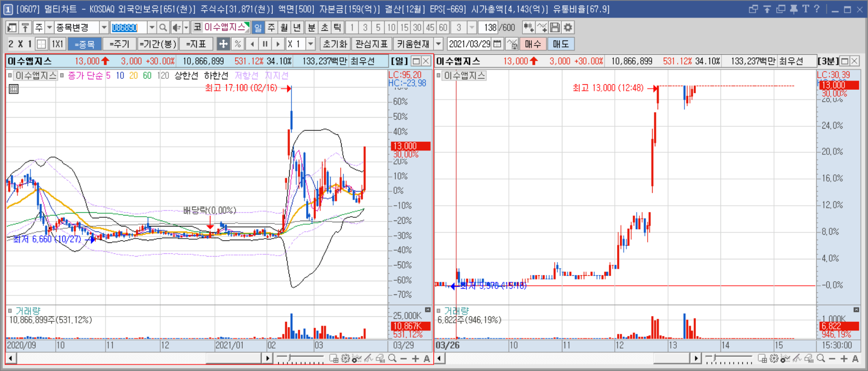Select the 틱 tick period button

(337, 27)
